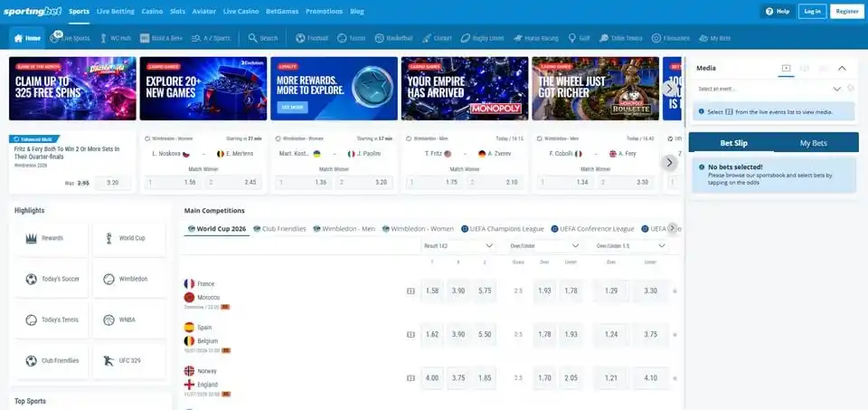
Task: Open Favourites in sports bar
Action: point(670,38)
